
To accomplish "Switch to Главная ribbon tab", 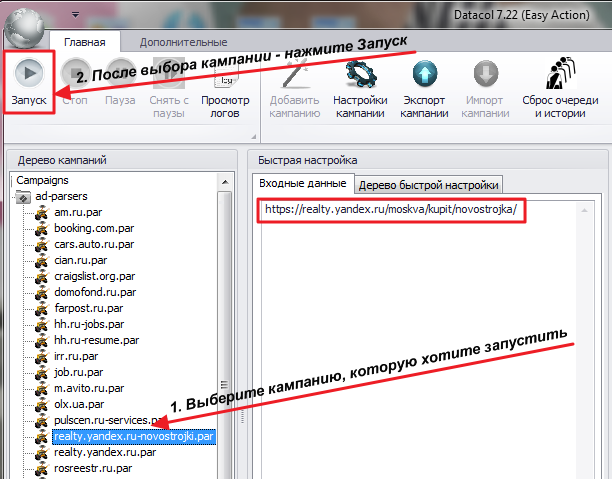I will [85, 42].
